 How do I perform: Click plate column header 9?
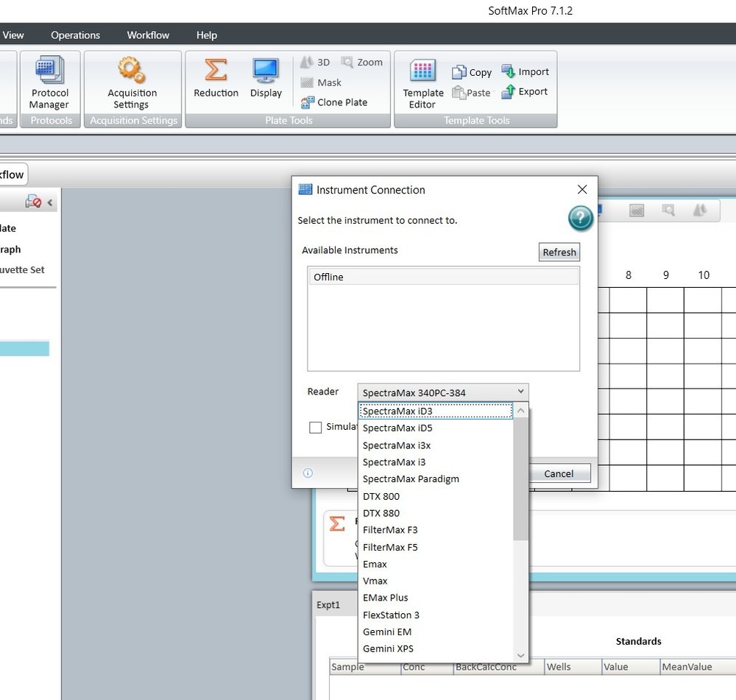pyautogui.click(x=665, y=275)
